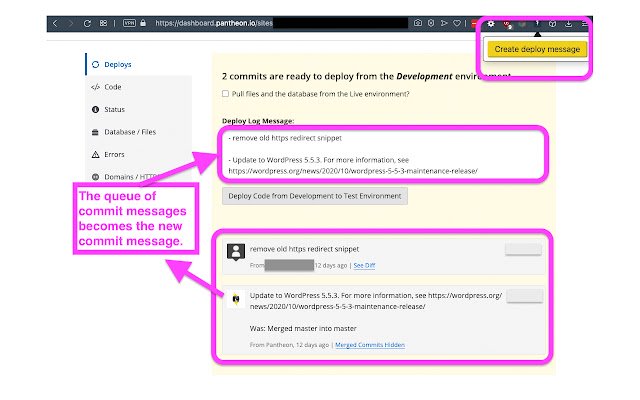Click the 'From Pantheon, 12 days ago' text

pos(289,345)
